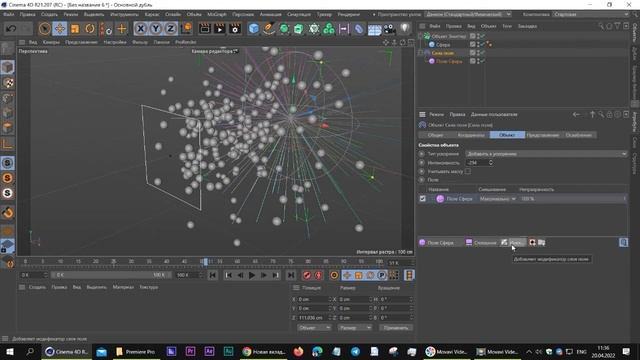Click the preview range slider bar
Screen dimensions: 640x360
[x=110, y=275]
